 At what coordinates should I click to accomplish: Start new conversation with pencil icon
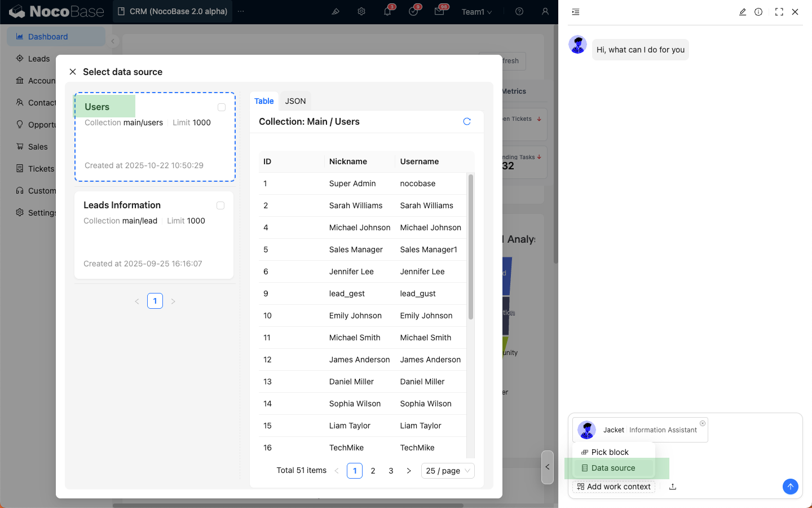click(x=743, y=12)
